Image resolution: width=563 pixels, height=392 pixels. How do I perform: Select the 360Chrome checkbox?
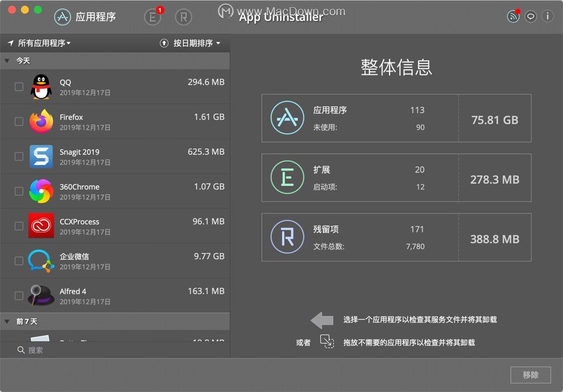click(19, 191)
